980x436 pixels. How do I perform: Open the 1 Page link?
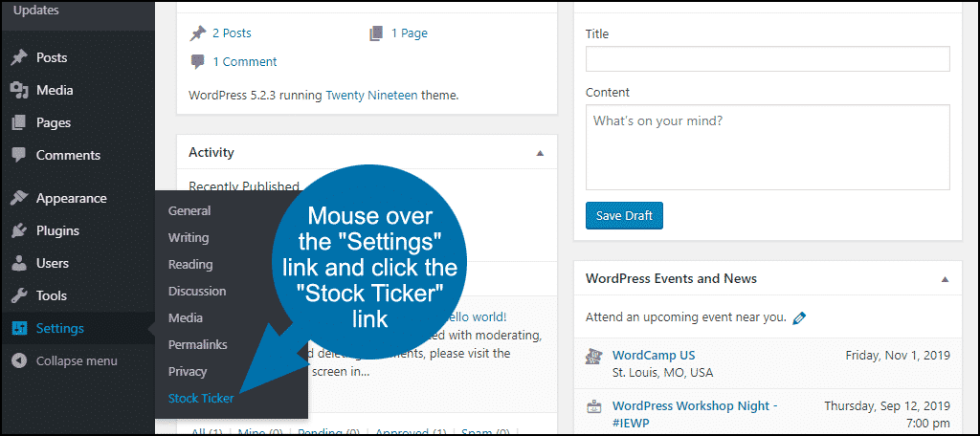point(410,33)
